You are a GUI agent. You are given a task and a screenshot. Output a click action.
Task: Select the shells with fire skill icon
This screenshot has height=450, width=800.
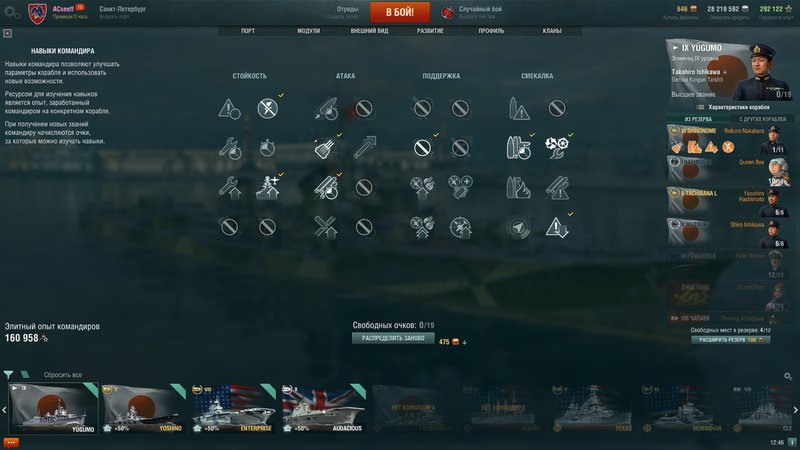pos(518,188)
